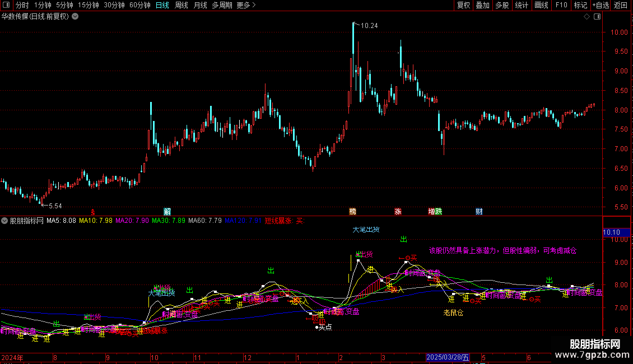
Task: Click the 增 event marker
Action: (431, 212)
